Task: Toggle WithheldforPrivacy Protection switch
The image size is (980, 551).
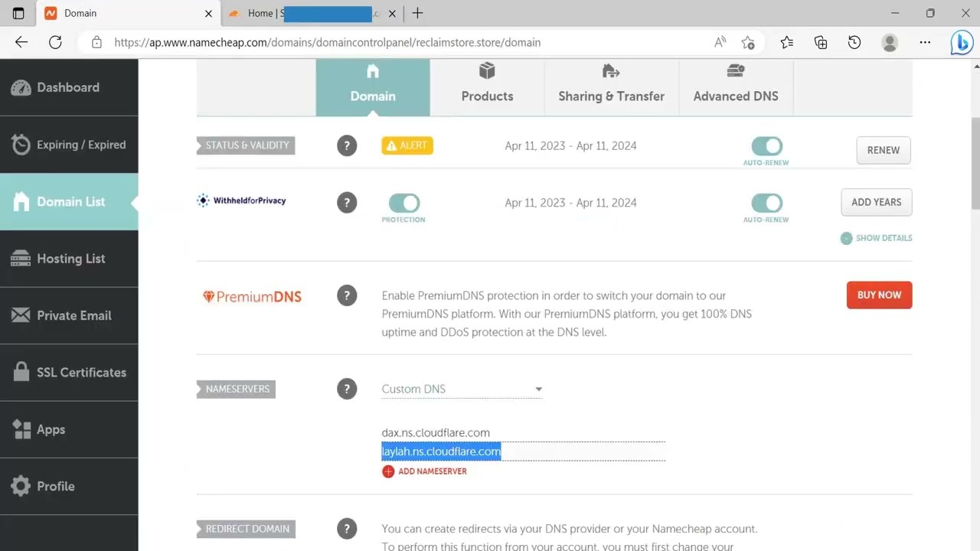Action: (403, 203)
